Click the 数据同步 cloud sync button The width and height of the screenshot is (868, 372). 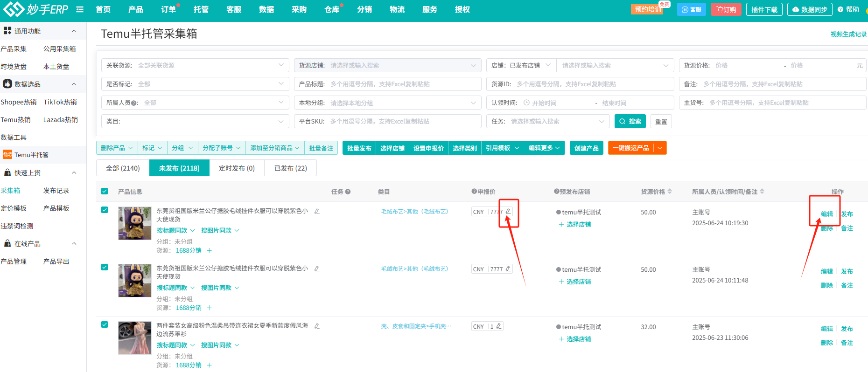point(810,9)
